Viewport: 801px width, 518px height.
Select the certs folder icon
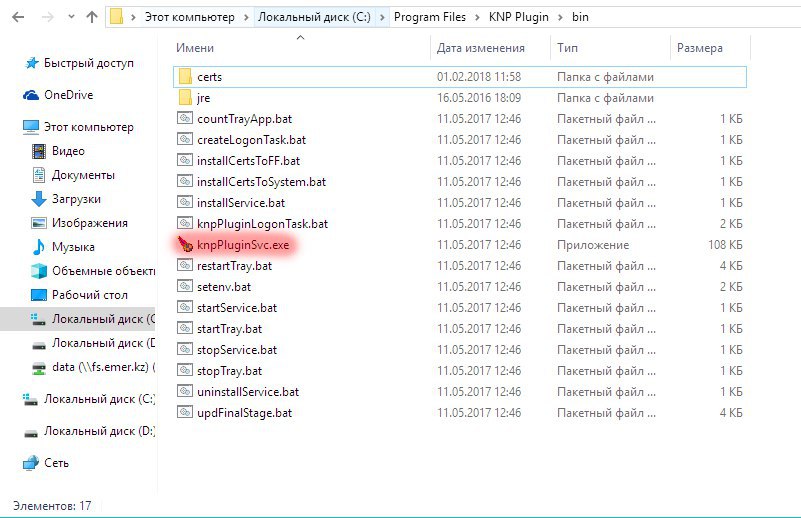point(185,77)
